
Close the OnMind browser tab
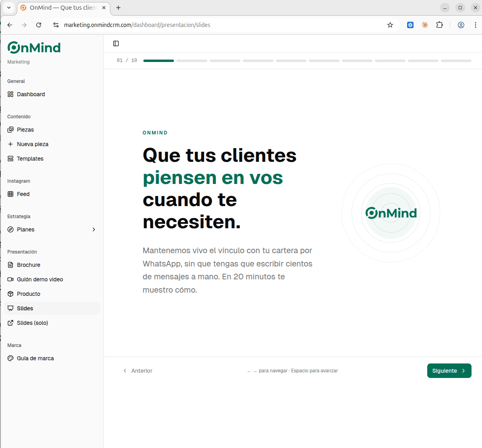104,8
